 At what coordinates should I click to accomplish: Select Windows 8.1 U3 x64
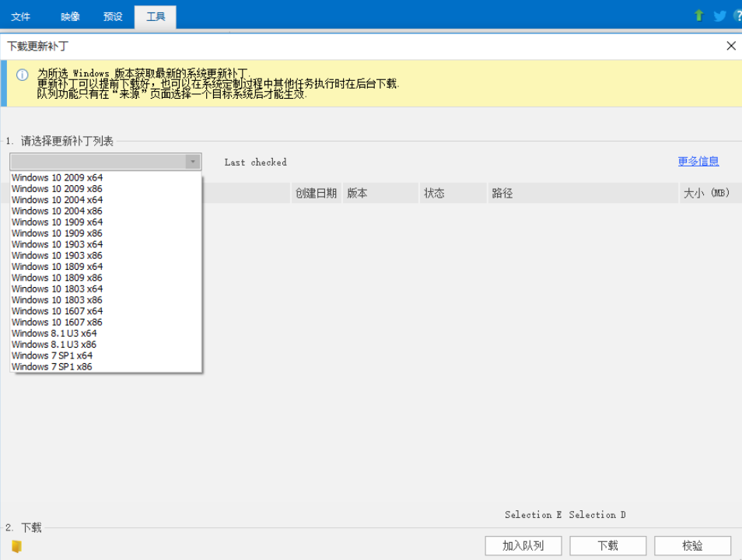(106, 333)
